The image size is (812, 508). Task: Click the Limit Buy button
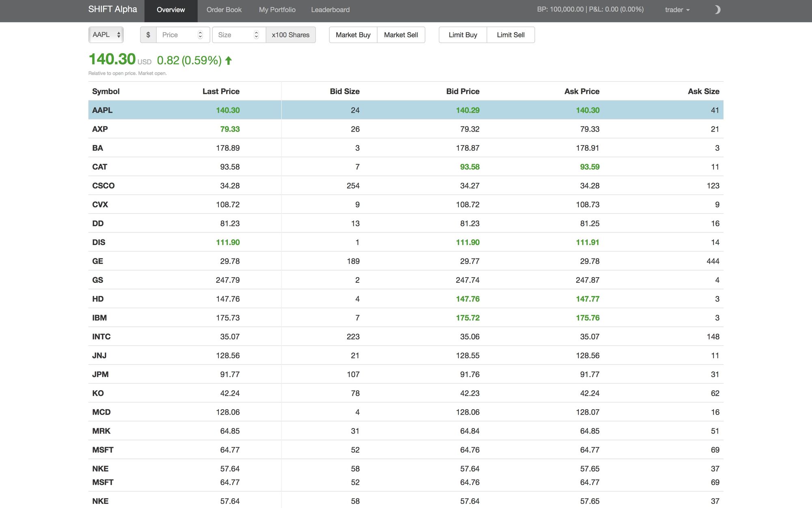pos(463,35)
